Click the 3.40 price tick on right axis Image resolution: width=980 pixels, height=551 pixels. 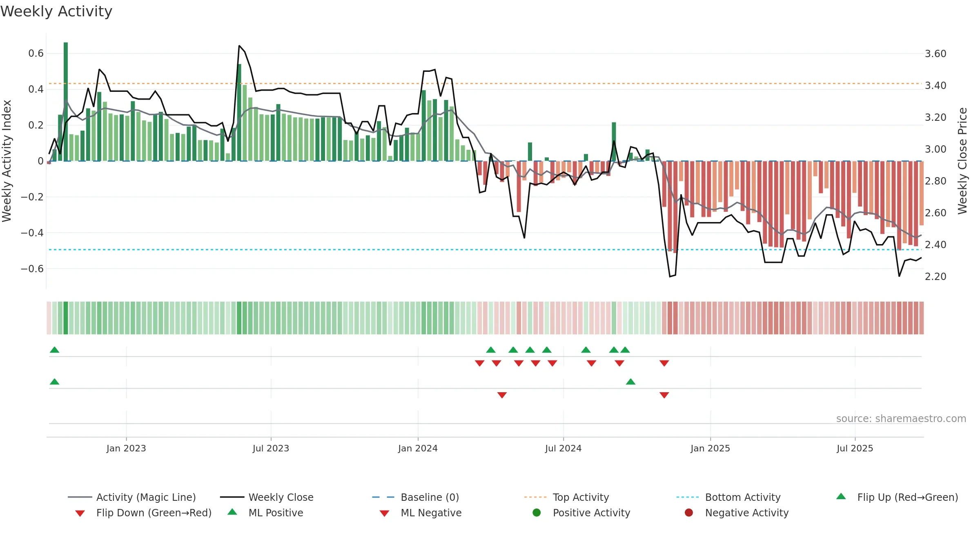coord(935,86)
